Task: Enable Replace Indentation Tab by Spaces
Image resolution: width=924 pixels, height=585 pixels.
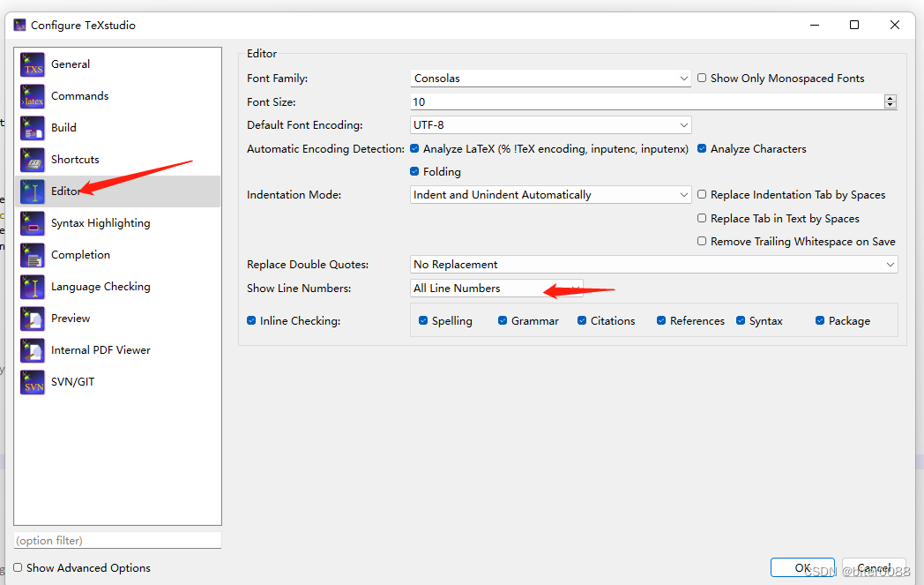Action: point(702,195)
